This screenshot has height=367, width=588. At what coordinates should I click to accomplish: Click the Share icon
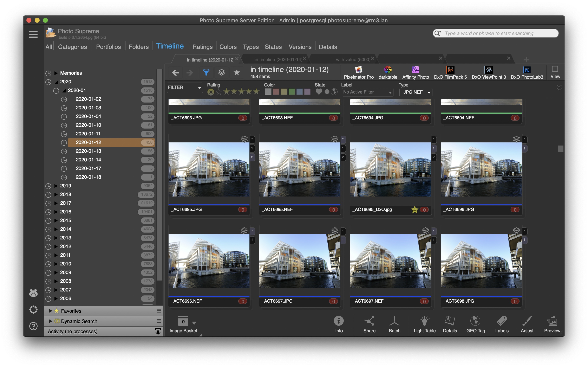(x=369, y=324)
